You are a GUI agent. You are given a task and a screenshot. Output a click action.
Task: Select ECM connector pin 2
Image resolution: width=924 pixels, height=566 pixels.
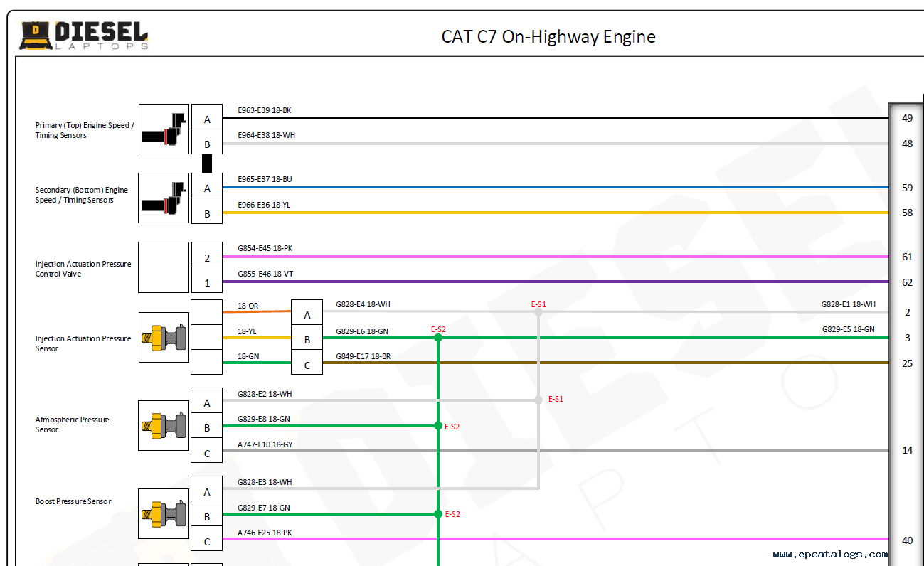pos(908,312)
